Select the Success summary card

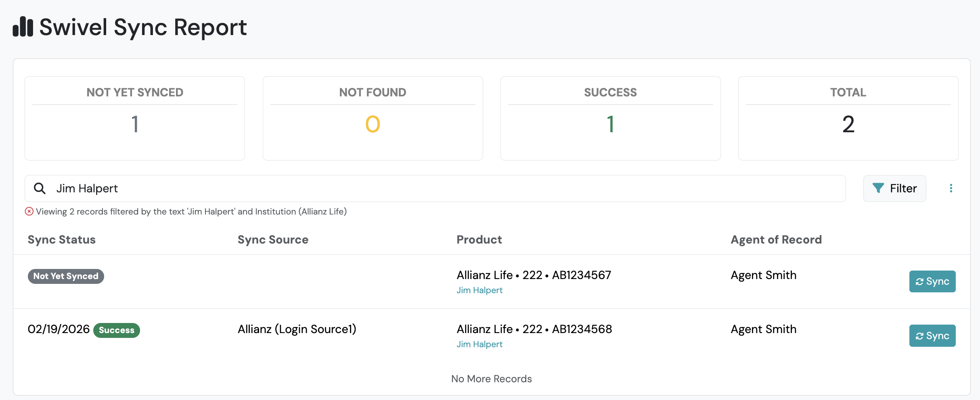click(x=610, y=118)
